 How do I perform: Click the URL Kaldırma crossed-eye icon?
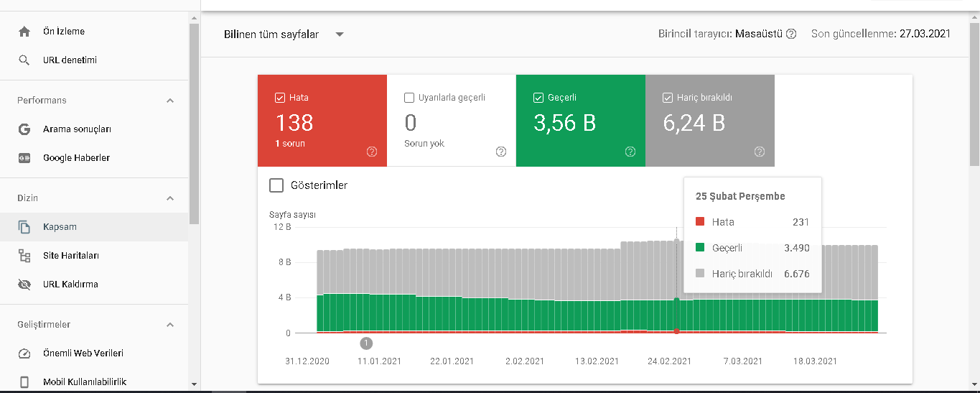[x=24, y=285]
